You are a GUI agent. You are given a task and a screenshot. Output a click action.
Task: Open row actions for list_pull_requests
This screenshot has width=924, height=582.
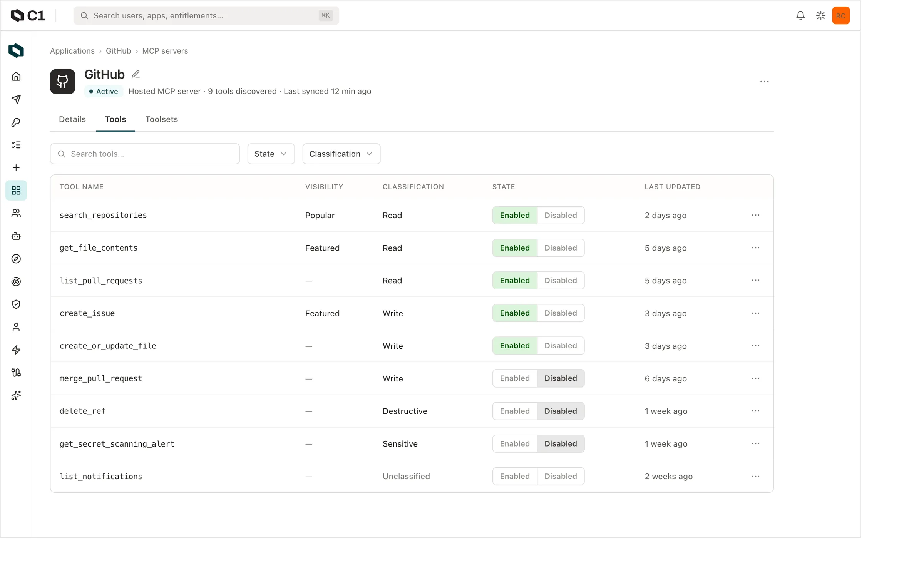pos(755,280)
